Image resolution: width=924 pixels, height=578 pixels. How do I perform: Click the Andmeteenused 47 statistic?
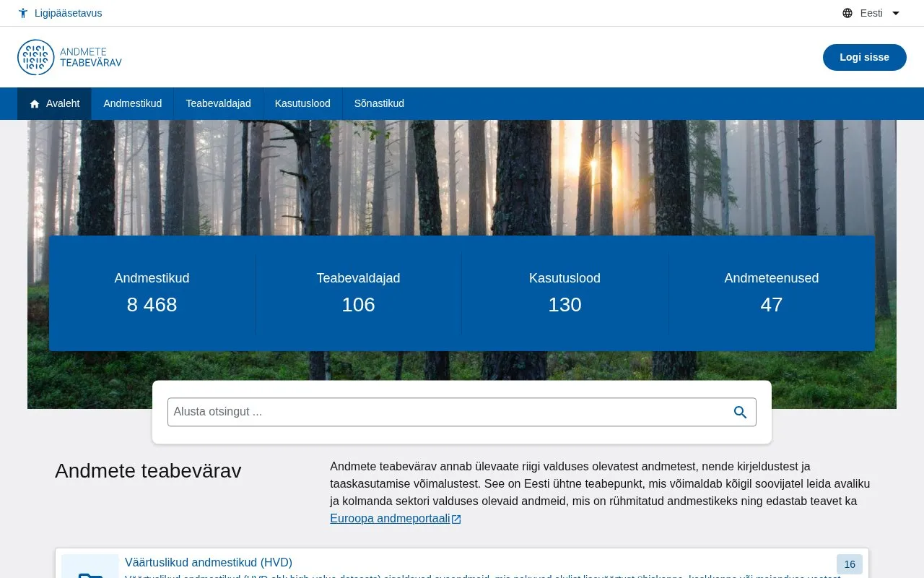(771, 293)
